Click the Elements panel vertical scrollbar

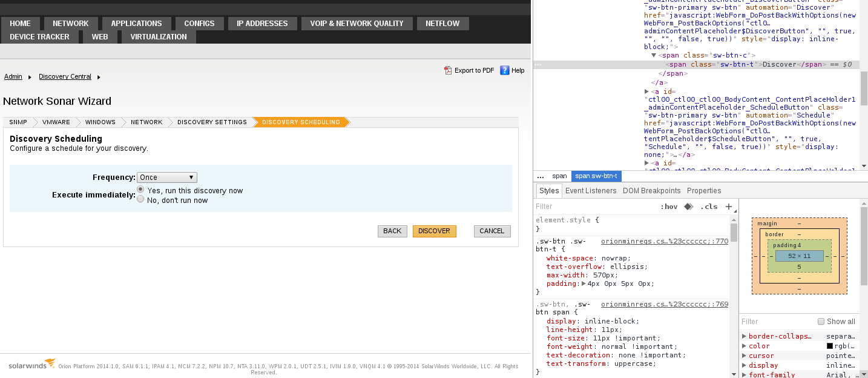[864, 88]
